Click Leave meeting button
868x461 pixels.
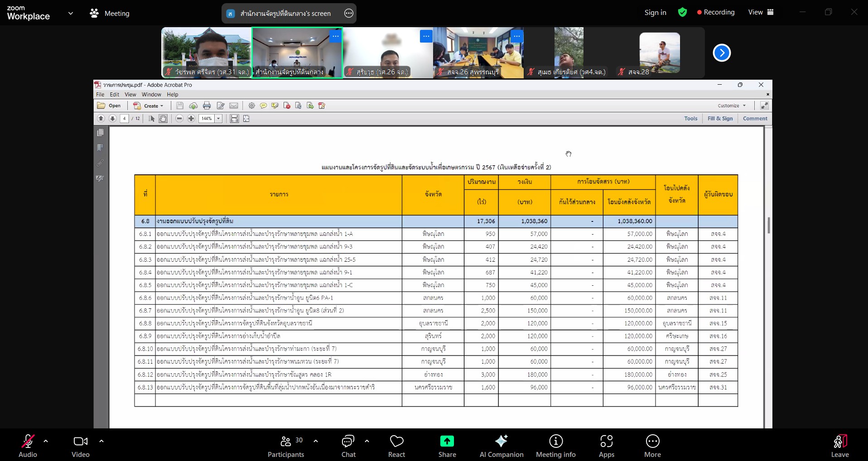click(x=840, y=446)
